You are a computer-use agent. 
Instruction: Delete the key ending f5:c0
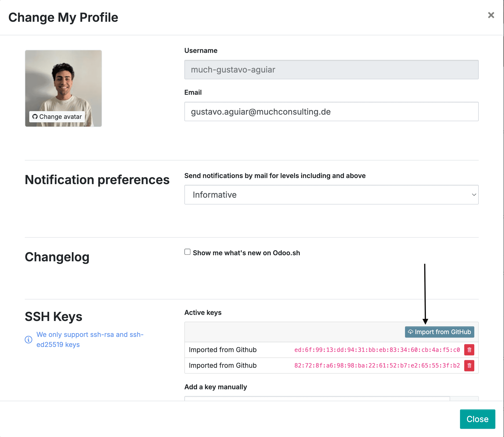tap(469, 350)
